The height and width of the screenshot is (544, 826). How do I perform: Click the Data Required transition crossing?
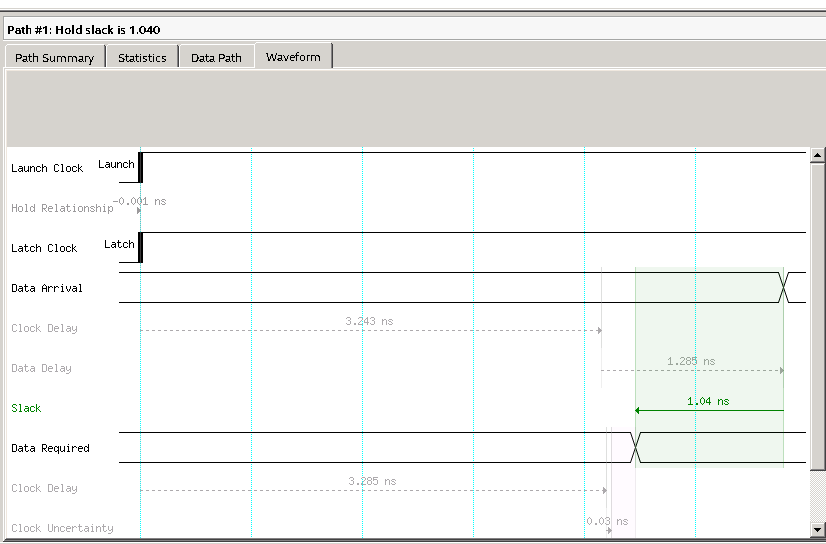pyautogui.click(x=635, y=447)
